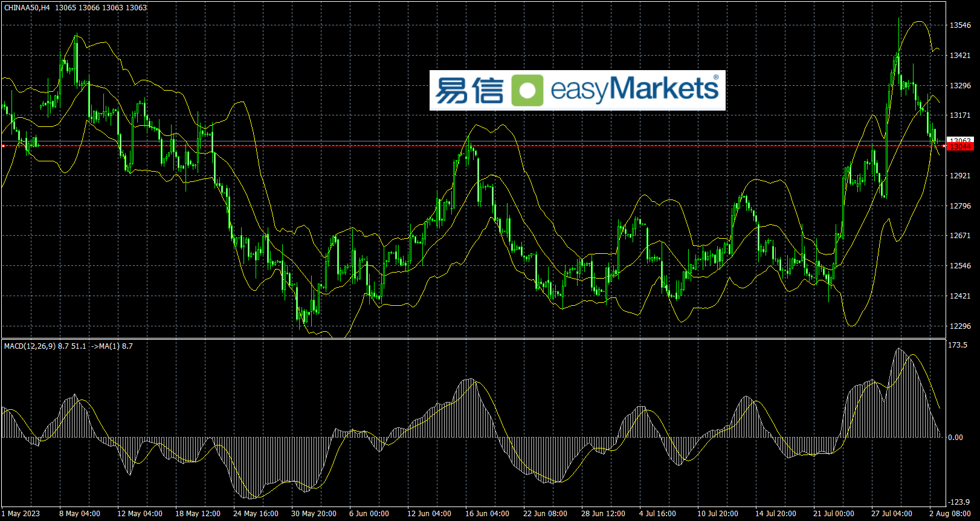Click the -123.9 MACD scale value
Screen dimensions: 980x521
point(959,502)
